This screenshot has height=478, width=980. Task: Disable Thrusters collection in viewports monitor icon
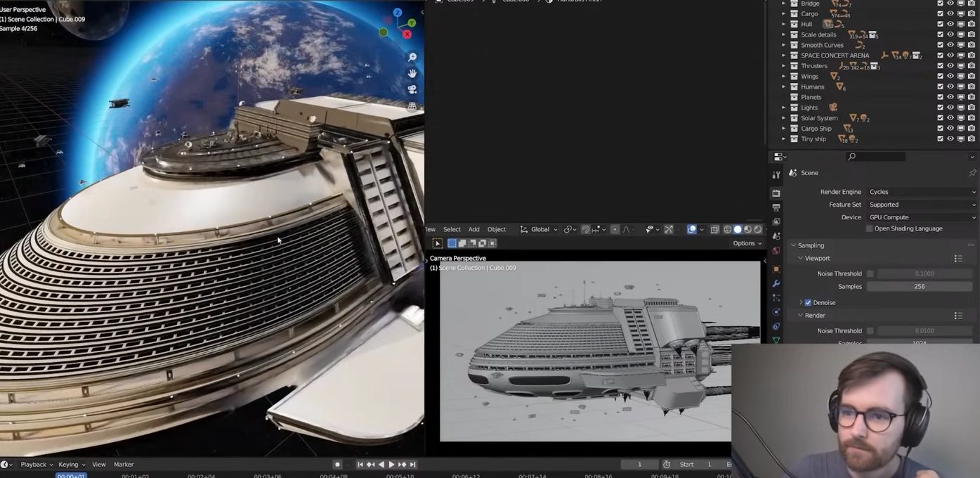click(x=961, y=65)
